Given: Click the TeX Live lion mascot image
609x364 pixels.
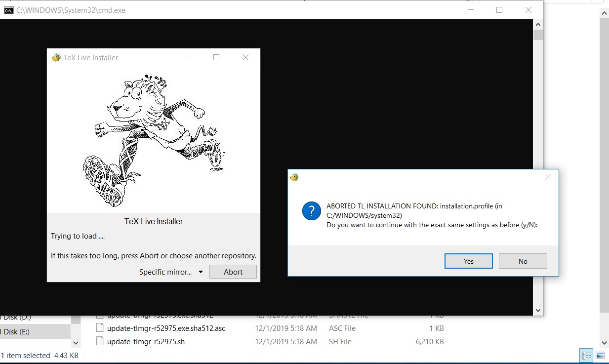Looking at the screenshot, I should (154, 141).
